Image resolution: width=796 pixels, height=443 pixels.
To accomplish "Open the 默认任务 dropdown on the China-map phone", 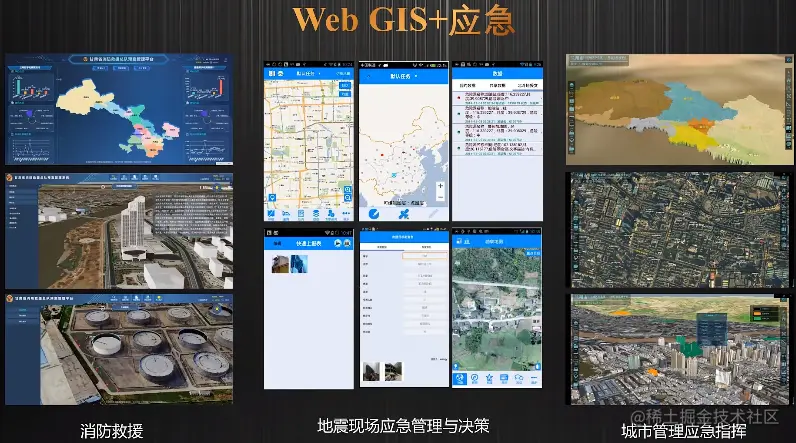I will (x=404, y=76).
